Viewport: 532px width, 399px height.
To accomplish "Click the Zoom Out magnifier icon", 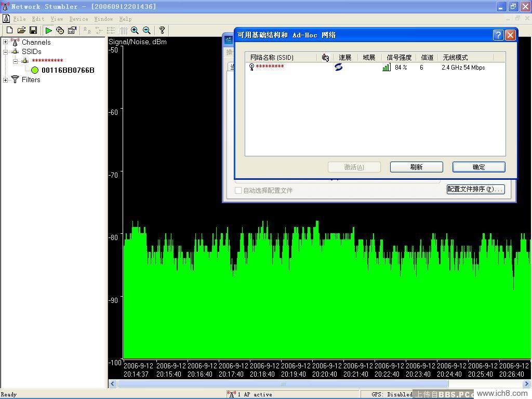I will pos(147,31).
